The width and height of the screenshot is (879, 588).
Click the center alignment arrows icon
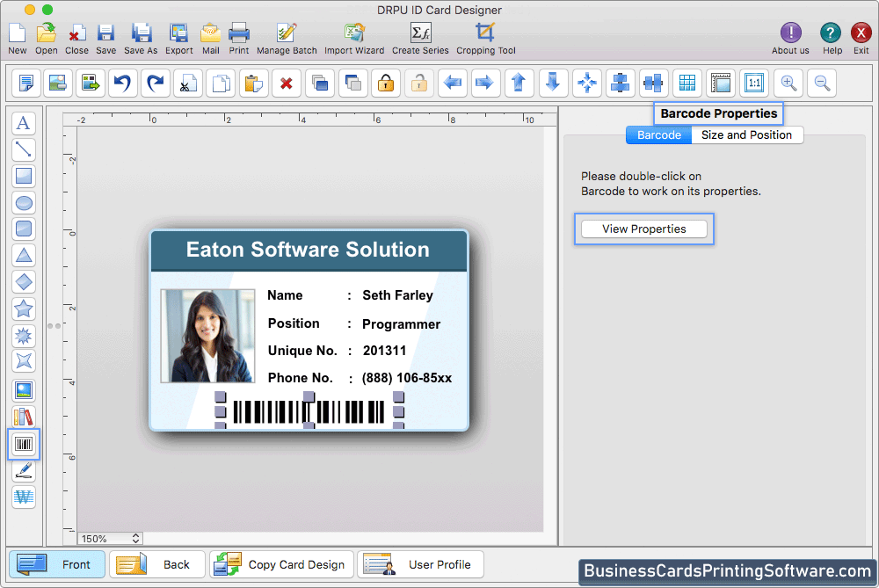pos(587,83)
